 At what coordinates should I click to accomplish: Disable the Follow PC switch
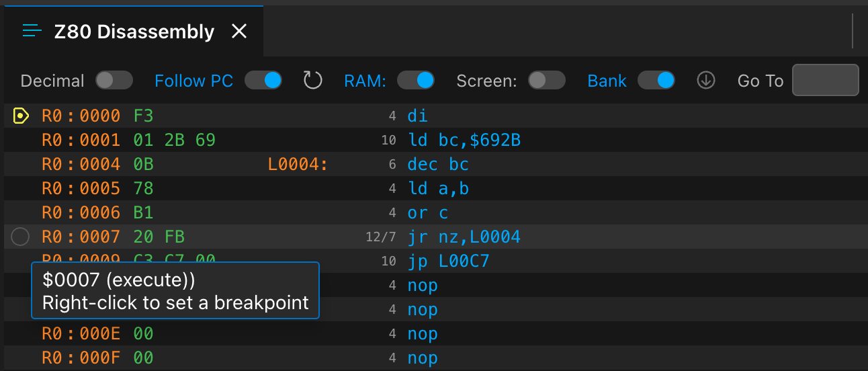(x=263, y=81)
